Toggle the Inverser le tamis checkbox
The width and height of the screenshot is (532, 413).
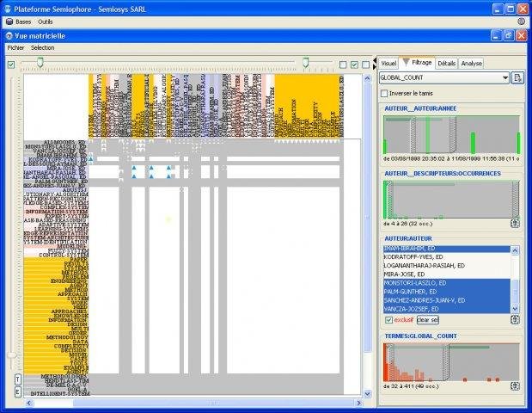pos(384,93)
